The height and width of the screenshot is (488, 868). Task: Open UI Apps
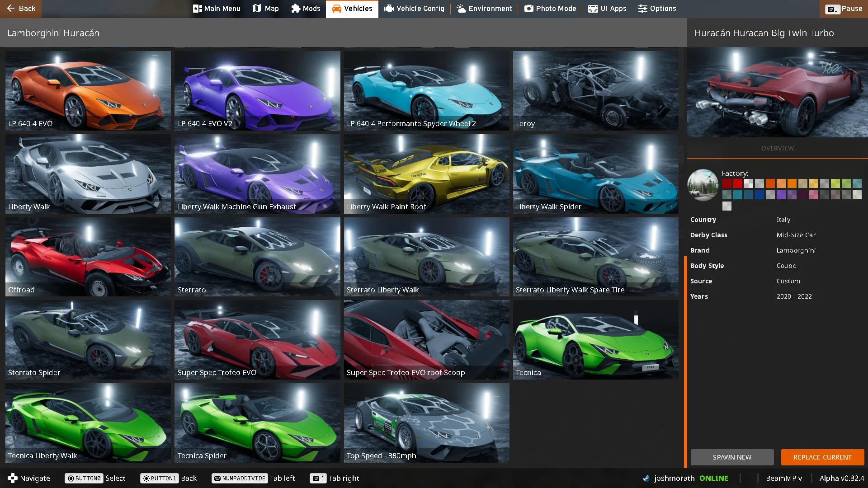(x=607, y=9)
